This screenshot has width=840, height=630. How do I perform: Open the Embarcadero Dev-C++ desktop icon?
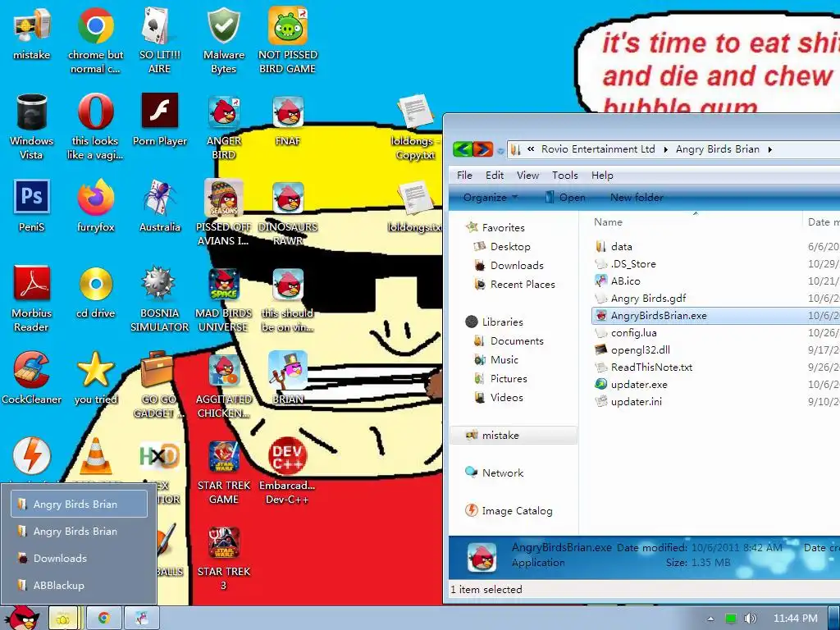tap(288, 472)
